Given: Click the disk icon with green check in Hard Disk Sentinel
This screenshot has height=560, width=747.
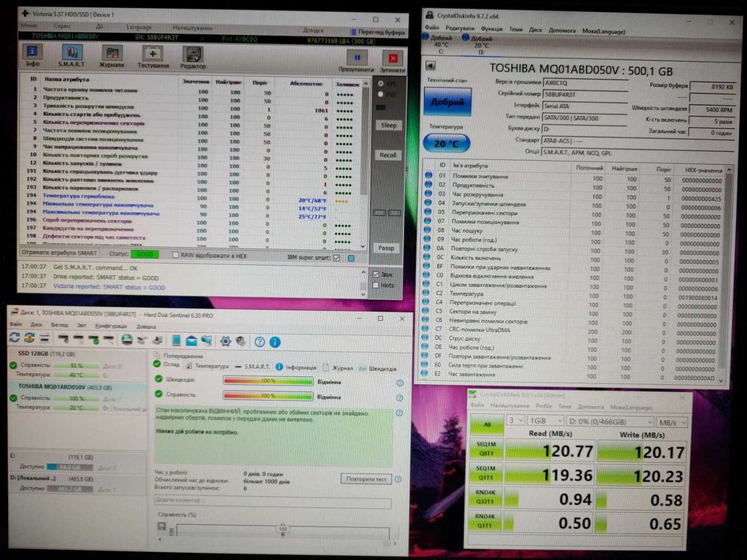Looking at the screenshot, I should click(94, 339).
